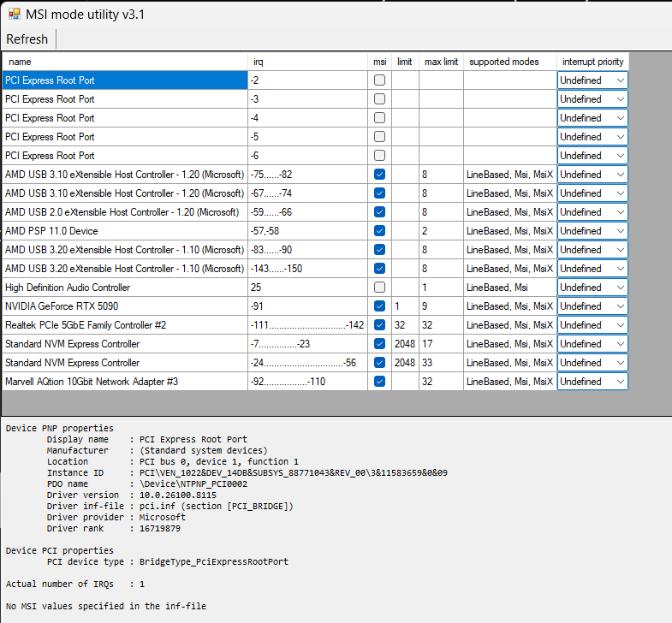Click limit cell 32 for Realtek controller
Screen dimensions: 672x623
coord(405,325)
